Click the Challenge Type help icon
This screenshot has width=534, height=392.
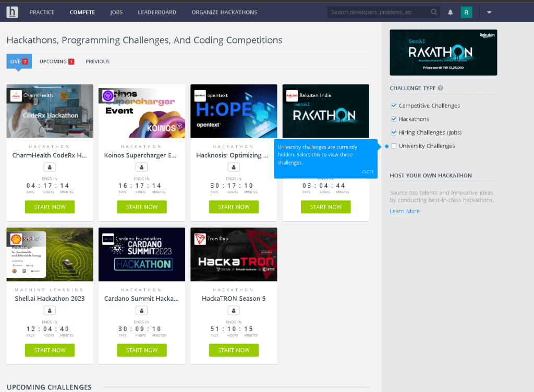(440, 88)
